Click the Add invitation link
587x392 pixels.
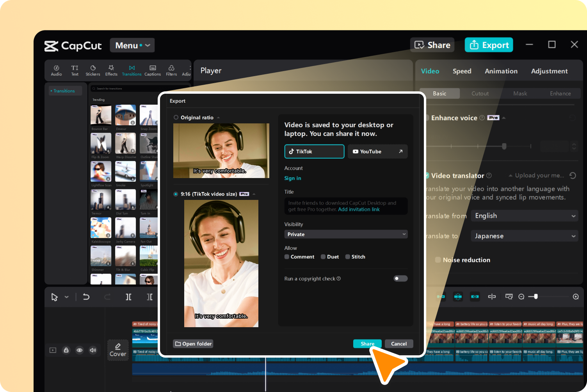[359, 209]
